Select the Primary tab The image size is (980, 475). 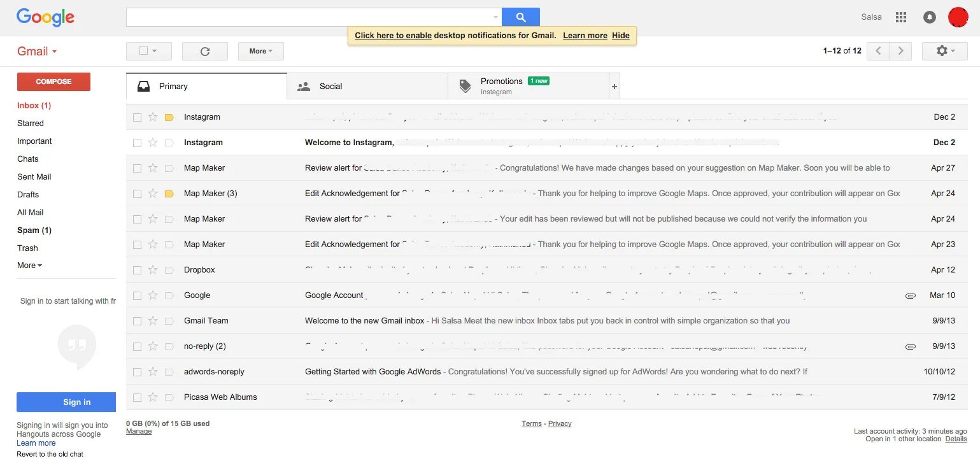point(206,86)
